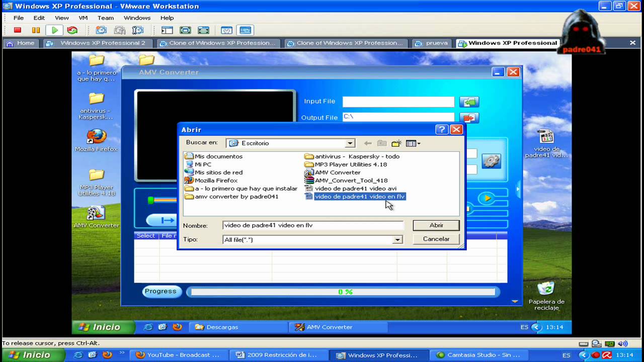Click help question mark in Abrir dialog

(442, 130)
